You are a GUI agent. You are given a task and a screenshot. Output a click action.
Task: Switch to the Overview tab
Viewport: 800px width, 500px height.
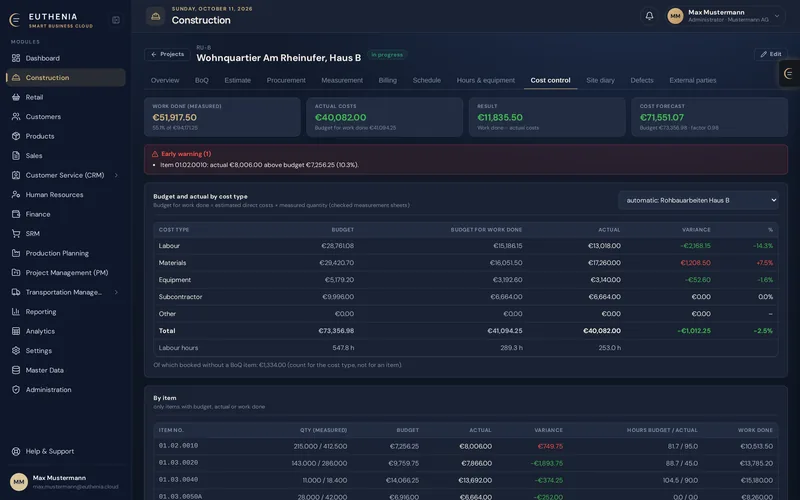click(165, 80)
